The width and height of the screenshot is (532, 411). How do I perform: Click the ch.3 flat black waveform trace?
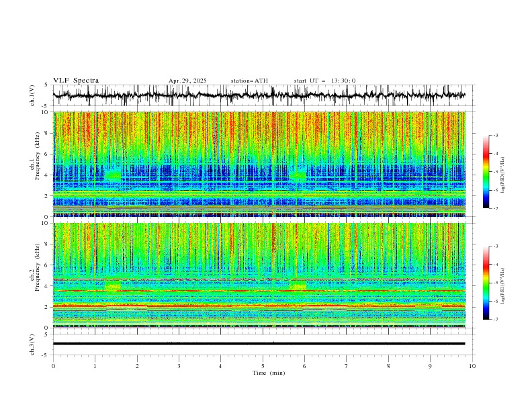pos(259,344)
